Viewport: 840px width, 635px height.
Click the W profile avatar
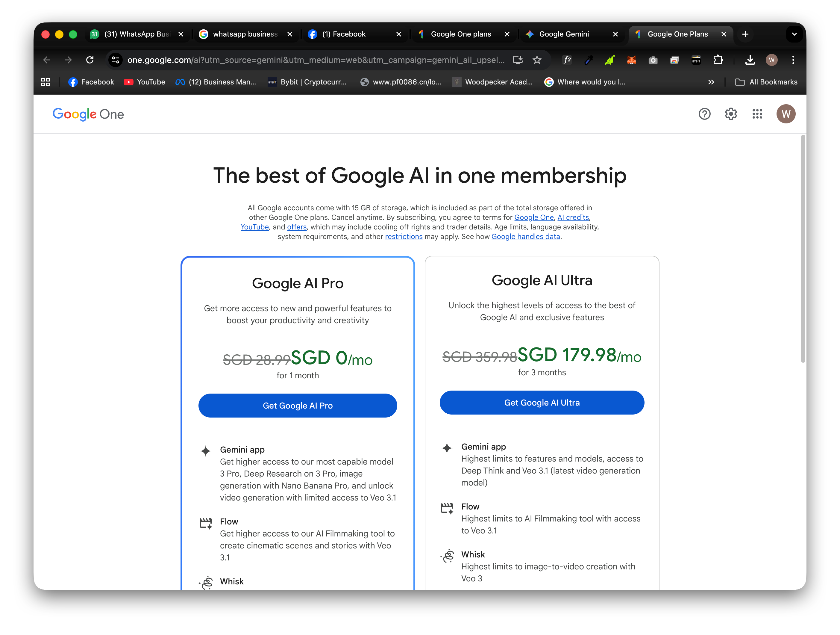(x=786, y=114)
